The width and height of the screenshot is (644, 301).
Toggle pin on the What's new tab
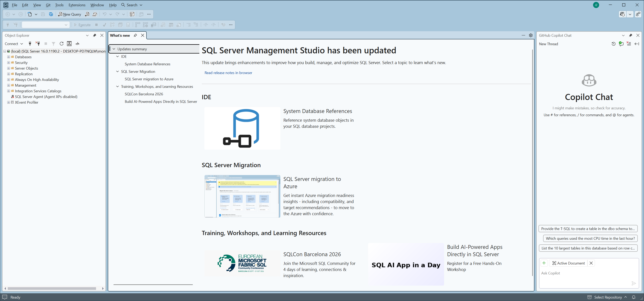point(135,35)
